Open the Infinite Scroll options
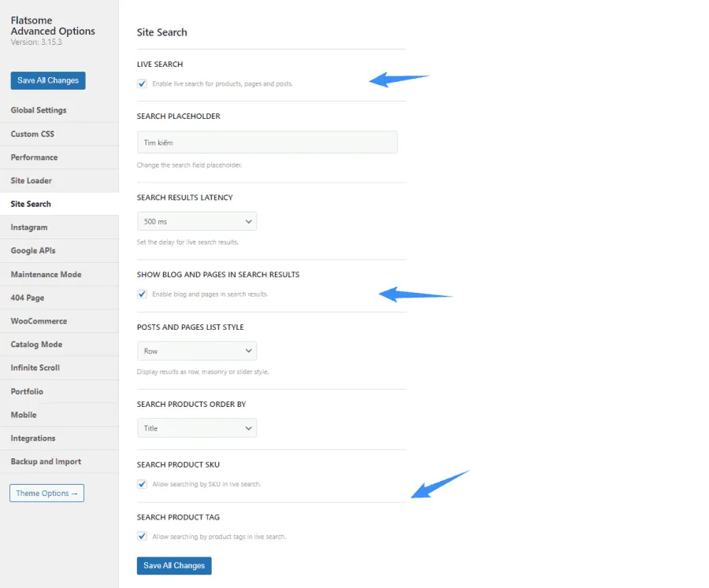This screenshot has width=709, height=588. click(x=35, y=368)
